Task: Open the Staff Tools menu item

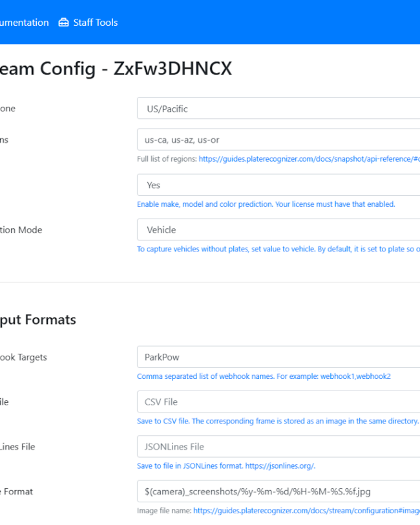Action: click(89, 23)
